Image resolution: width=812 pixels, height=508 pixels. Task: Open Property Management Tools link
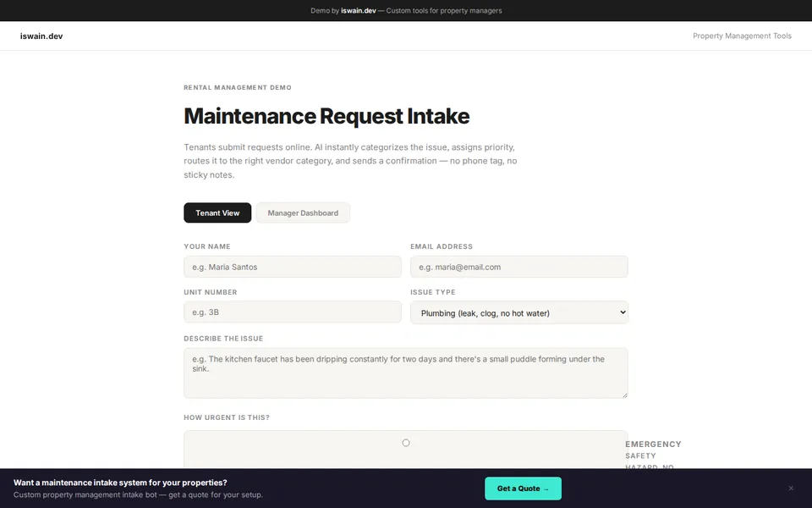(x=742, y=36)
